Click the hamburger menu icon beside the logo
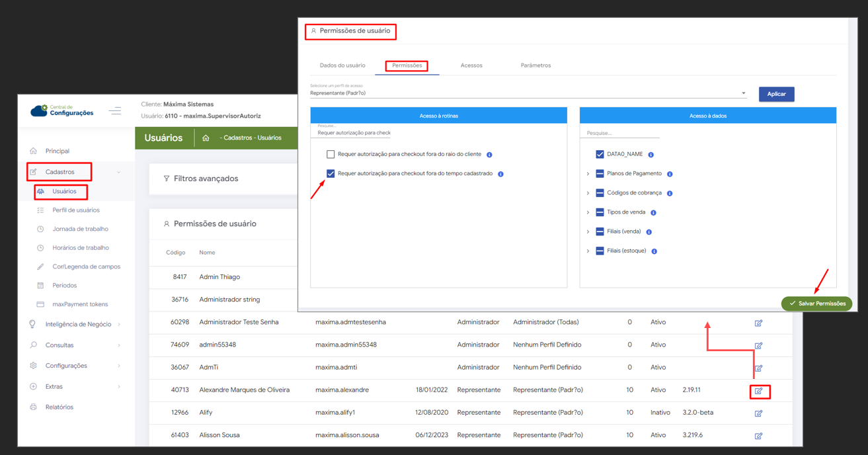Screen dimensions: 868x455 point(115,111)
